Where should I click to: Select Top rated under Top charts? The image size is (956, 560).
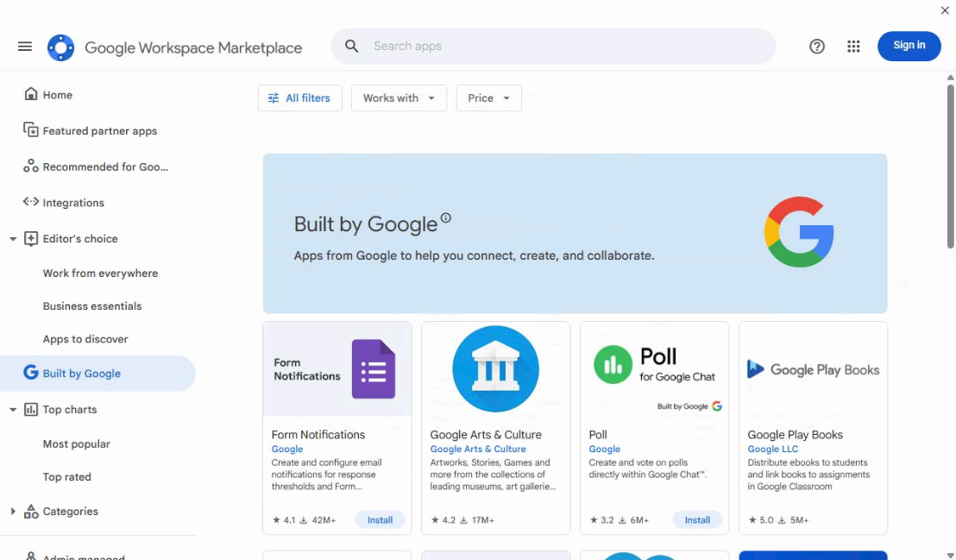(66, 477)
